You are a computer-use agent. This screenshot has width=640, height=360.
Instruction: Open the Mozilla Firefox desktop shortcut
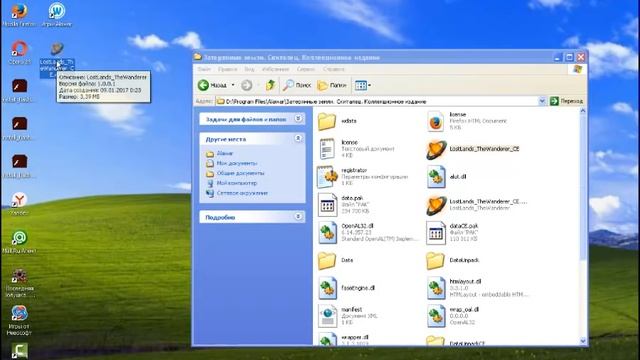(19, 15)
